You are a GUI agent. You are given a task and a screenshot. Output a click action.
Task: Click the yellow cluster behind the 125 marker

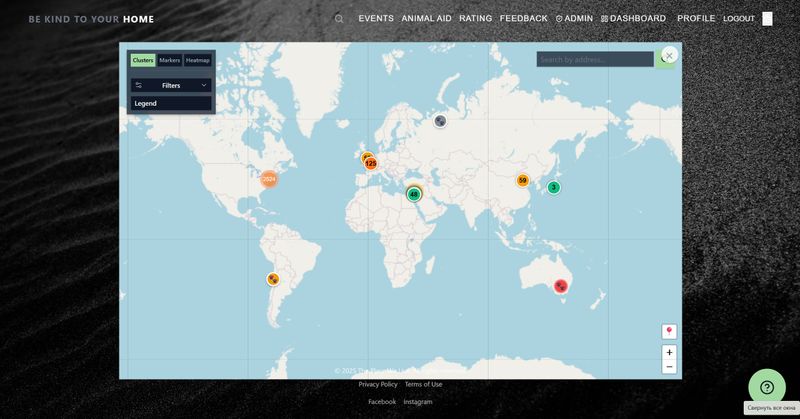coord(365,156)
